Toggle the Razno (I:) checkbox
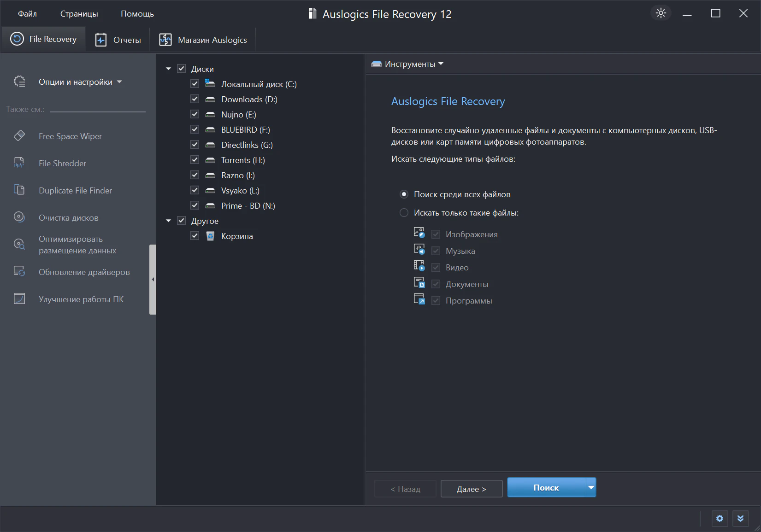 tap(195, 175)
